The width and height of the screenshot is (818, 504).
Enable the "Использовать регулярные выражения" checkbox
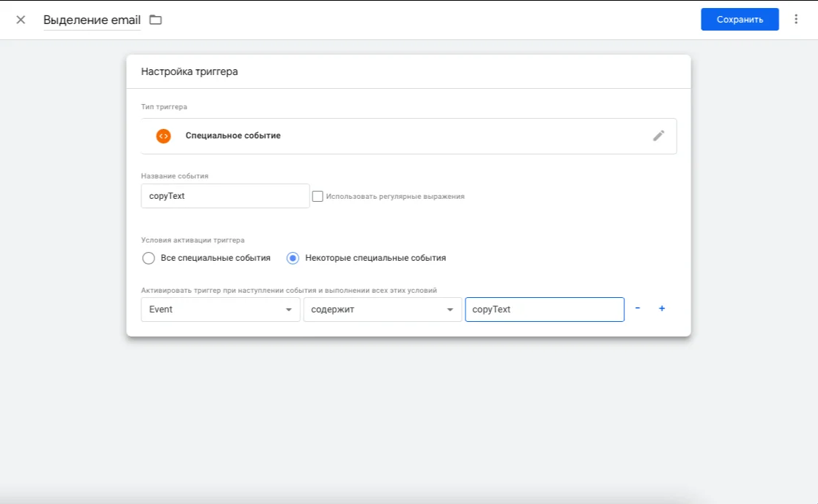pyautogui.click(x=318, y=196)
